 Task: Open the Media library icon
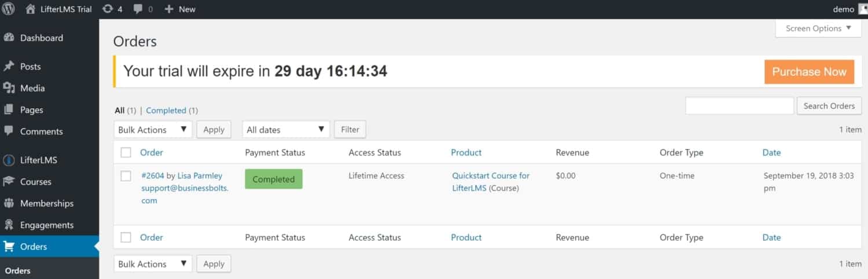[9, 88]
